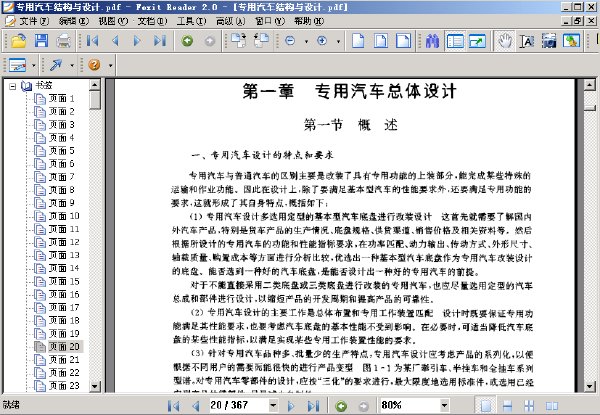600x415 pixels.
Task: Click the second rotate view icon in toolbar
Action: (261, 41)
